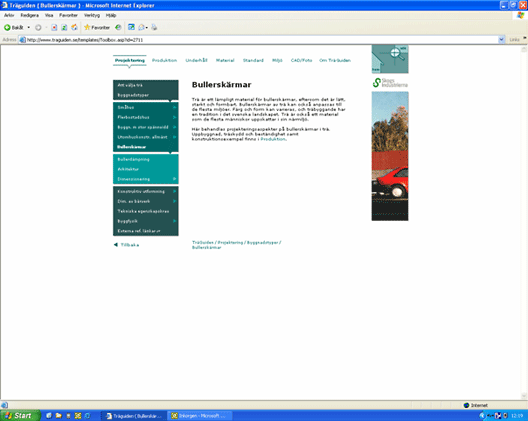This screenshot has height=421, width=528.
Task: Open the Favoriter star panel
Action: [97, 28]
